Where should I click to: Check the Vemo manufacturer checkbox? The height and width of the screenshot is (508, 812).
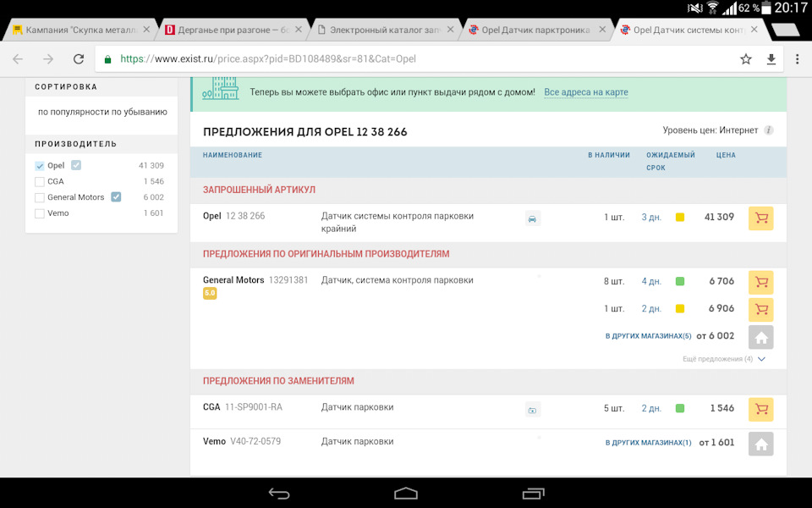(40, 213)
